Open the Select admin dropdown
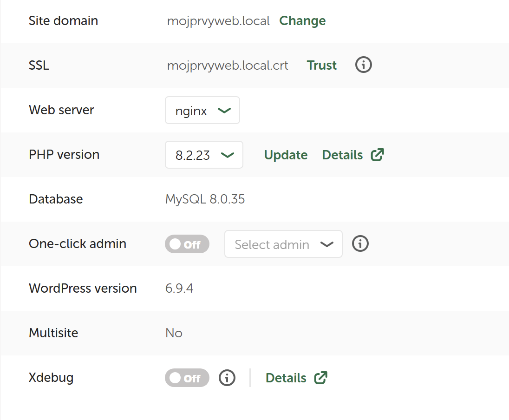The image size is (509, 420). 283,244
